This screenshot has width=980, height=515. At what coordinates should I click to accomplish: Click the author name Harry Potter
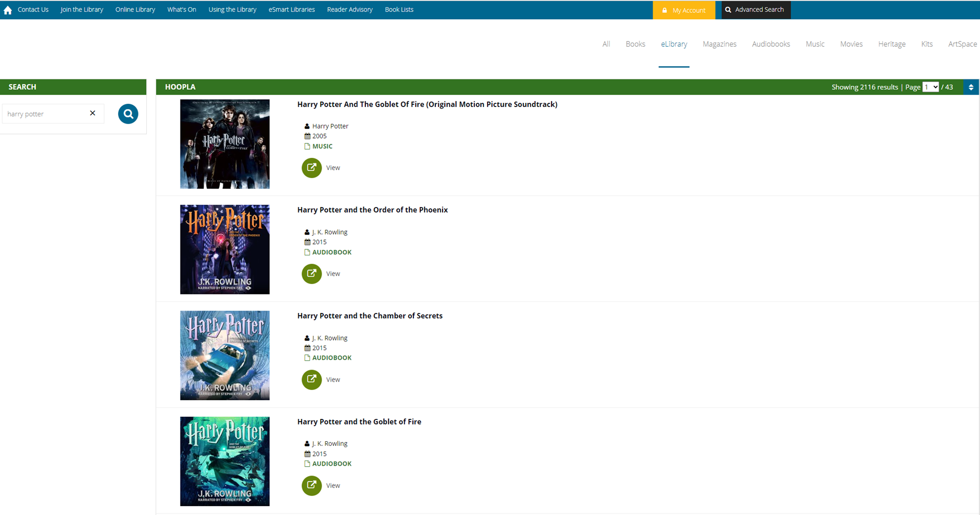click(330, 126)
